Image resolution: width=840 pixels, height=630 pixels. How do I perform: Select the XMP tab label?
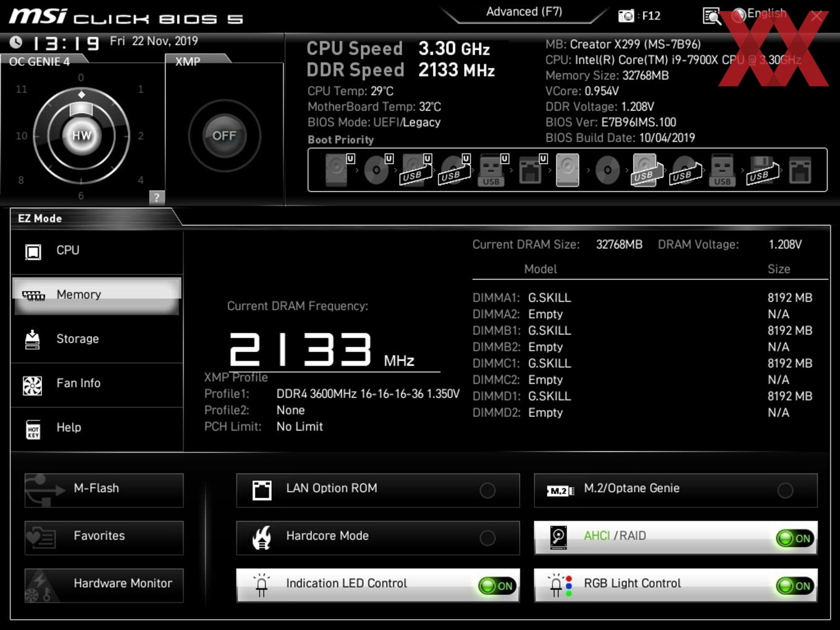[x=188, y=61]
